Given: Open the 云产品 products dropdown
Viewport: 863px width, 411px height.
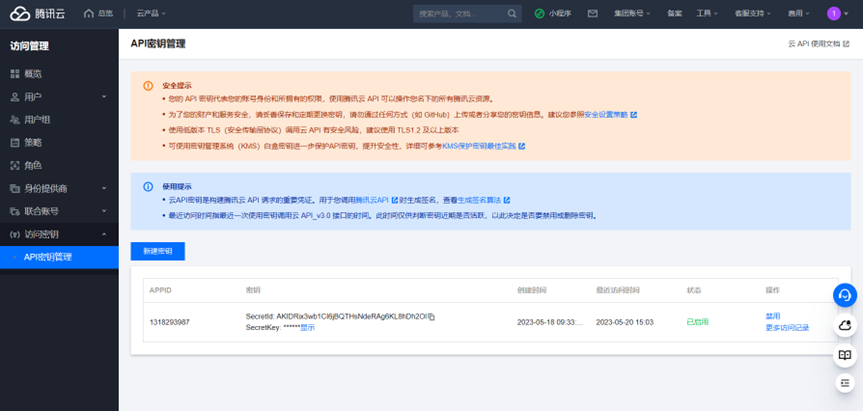Looking at the screenshot, I should 151,13.
